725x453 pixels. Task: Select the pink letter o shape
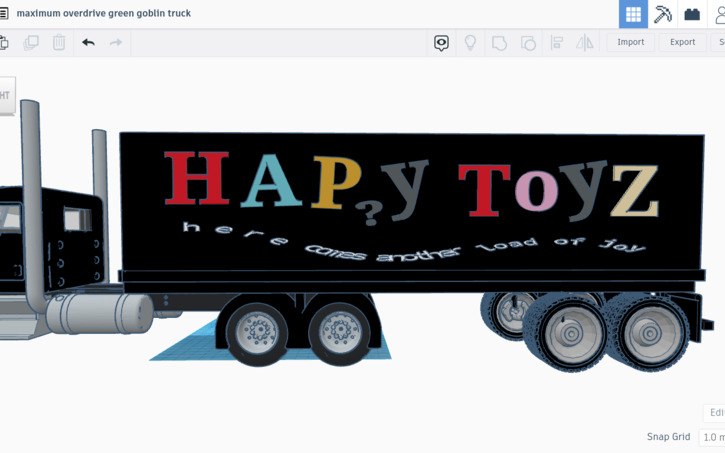537,191
